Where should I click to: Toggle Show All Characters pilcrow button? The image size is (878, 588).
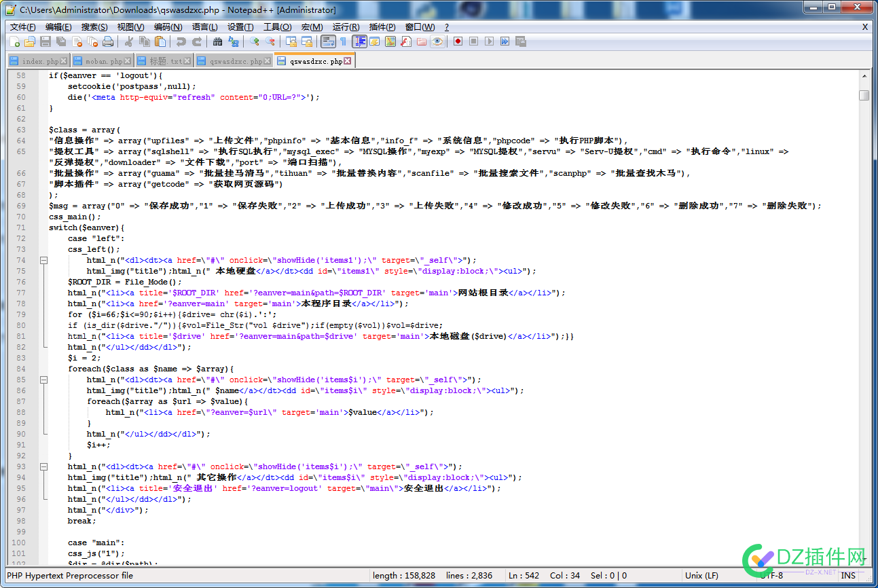click(x=343, y=41)
